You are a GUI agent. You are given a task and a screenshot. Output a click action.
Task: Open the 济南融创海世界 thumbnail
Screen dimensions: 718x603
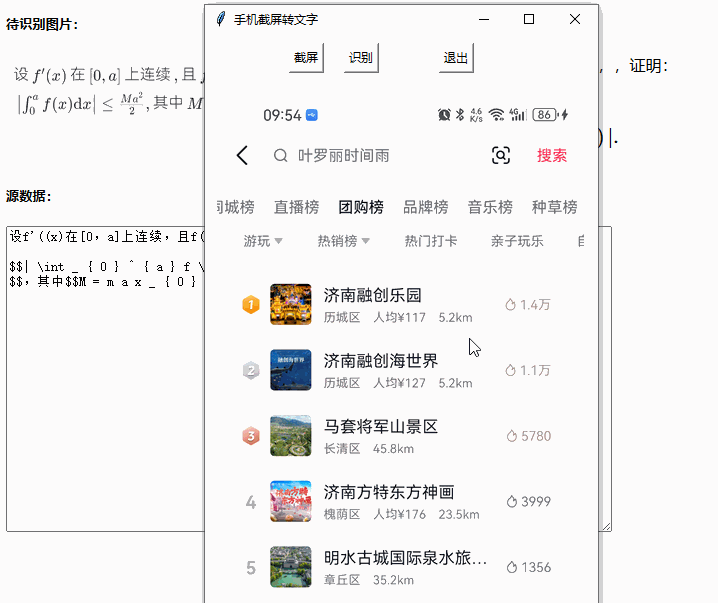pos(290,370)
